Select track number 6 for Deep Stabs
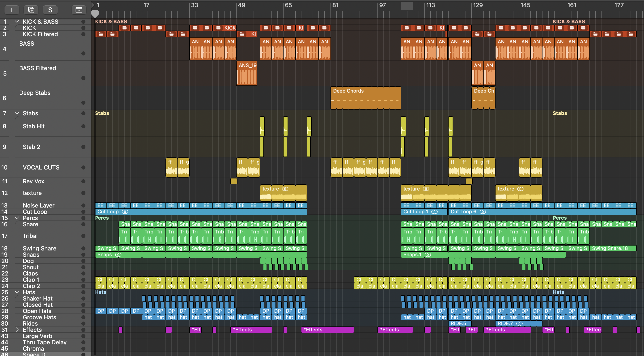 pyautogui.click(x=4, y=98)
